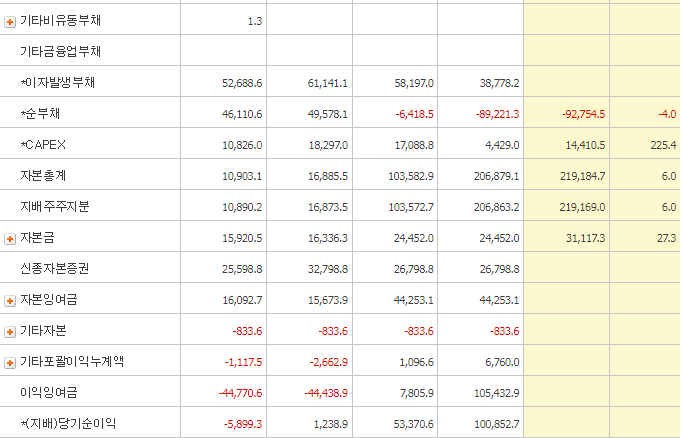This screenshot has height=438, width=683.
Task: Select the *이자발생부채 row label
Action: tap(57, 82)
